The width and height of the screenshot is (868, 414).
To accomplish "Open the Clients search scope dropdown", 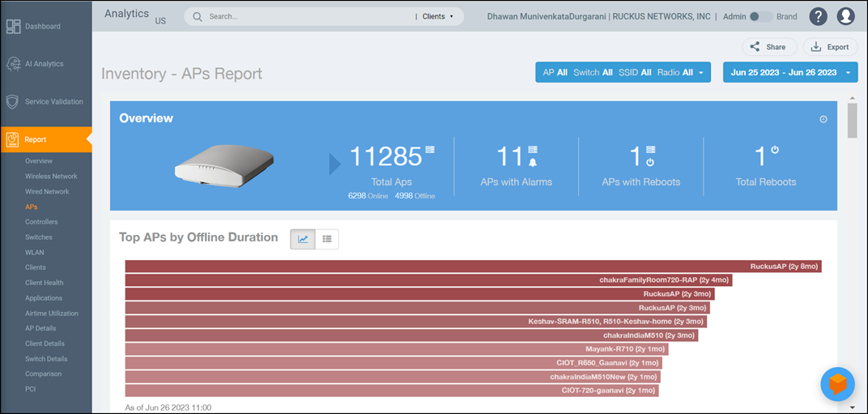I will tap(437, 17).
